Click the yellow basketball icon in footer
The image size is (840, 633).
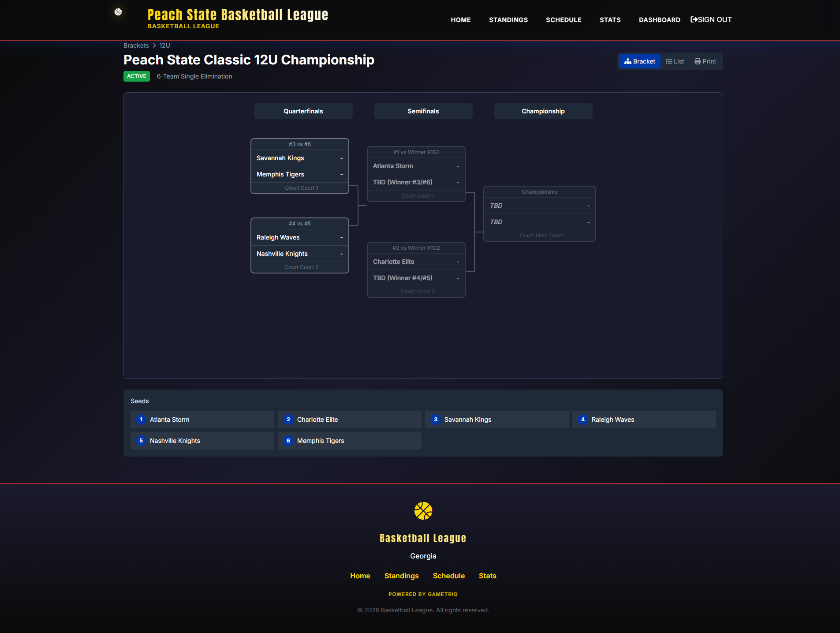tap(423, 511)
